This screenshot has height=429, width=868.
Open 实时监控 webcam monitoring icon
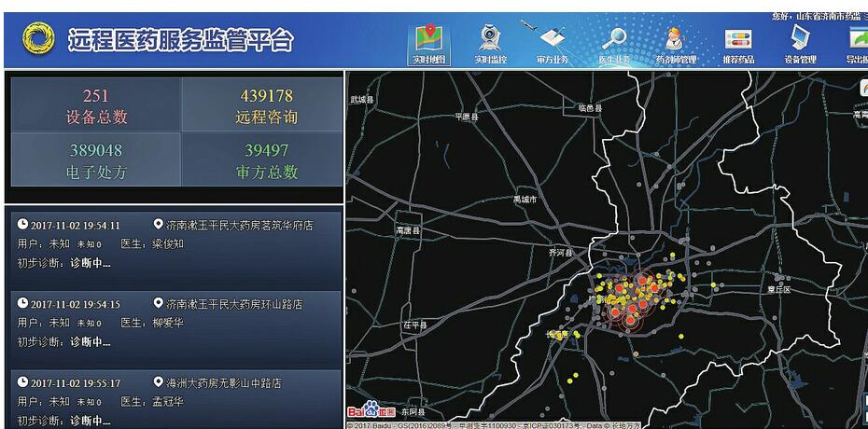490,42
